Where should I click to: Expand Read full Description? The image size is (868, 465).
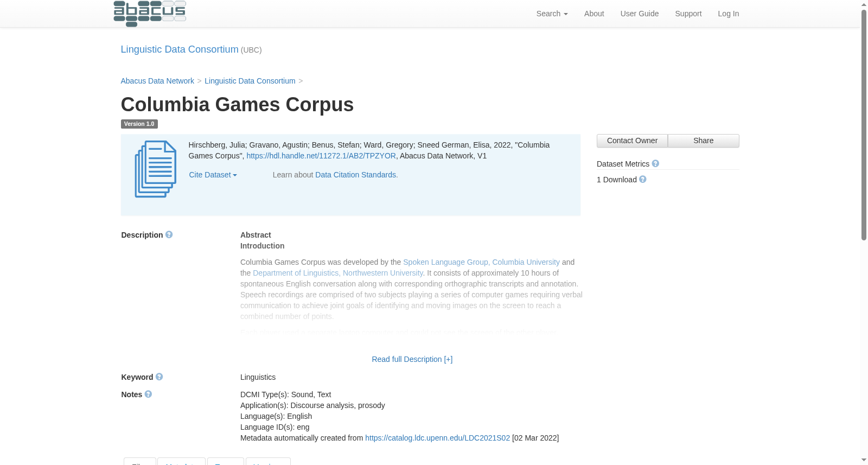[412, 359]
